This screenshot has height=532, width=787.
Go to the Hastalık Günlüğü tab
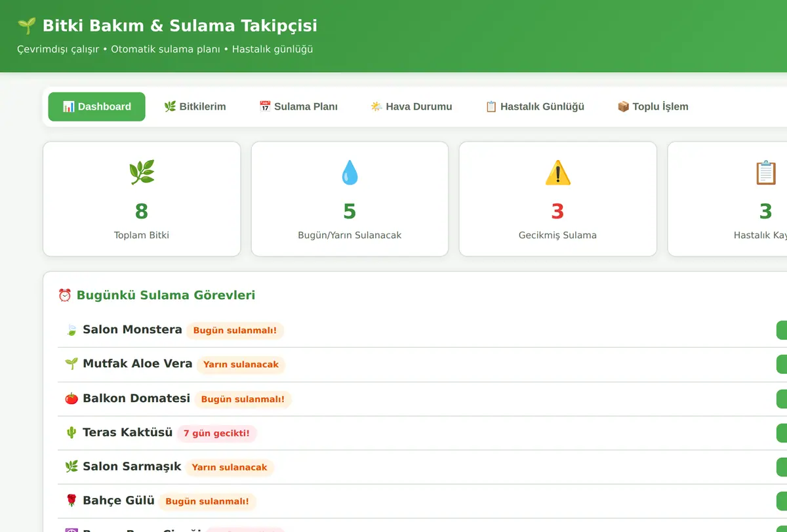[535, 106]
